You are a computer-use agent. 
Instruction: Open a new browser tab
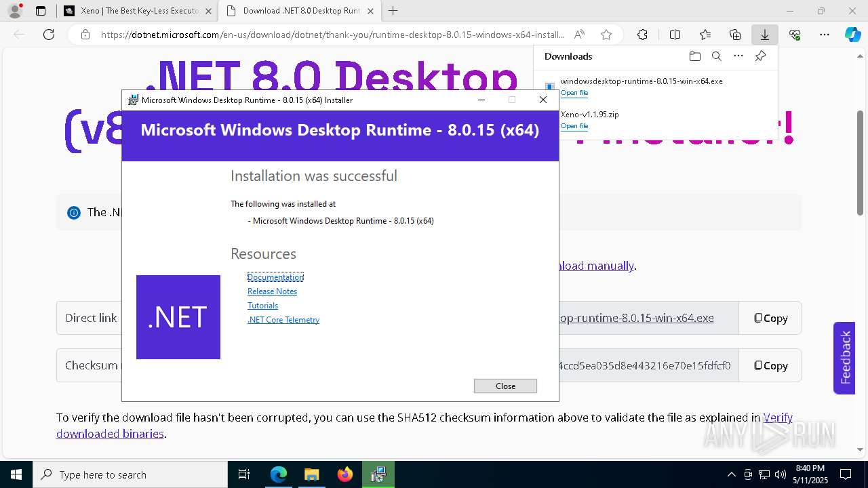[x=393, y=11]
